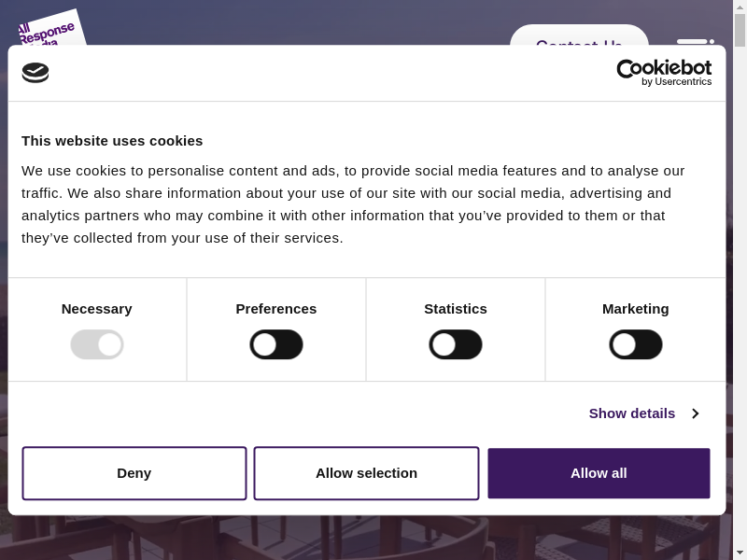The width and height of the screenshot is (747, 560).
Task: Enable the Statistics cookies switch
Action: pyautogui.click(x=456, y=344)
